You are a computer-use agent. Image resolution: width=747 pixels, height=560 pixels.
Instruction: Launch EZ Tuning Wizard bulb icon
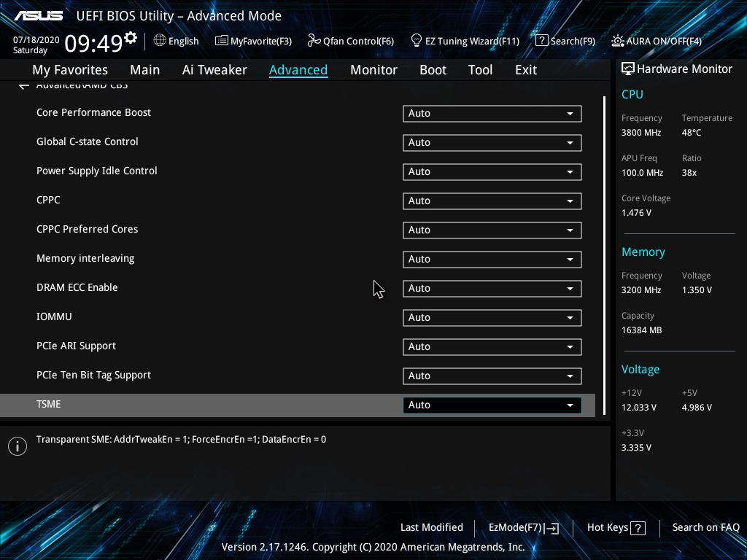416,41
